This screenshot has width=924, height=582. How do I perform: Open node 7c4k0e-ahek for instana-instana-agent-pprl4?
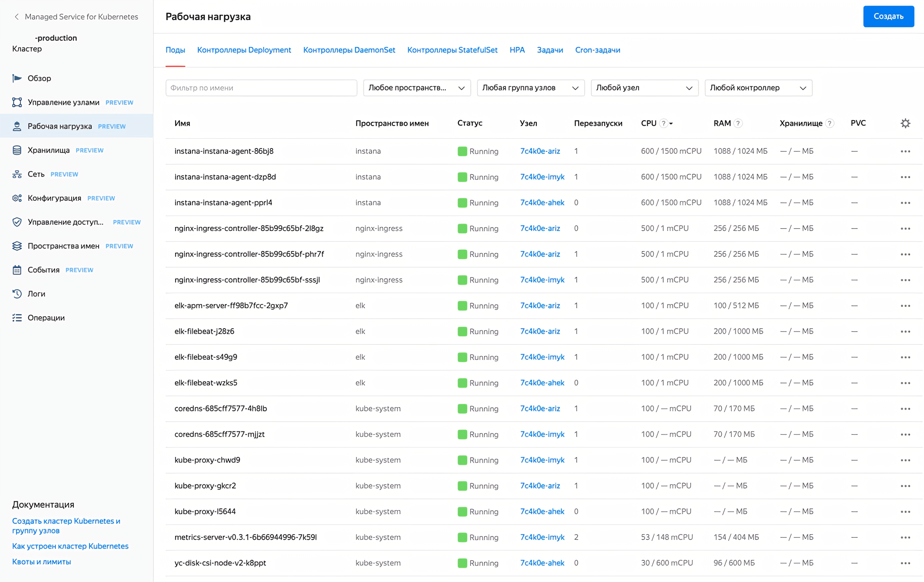(x=542, y=202)
